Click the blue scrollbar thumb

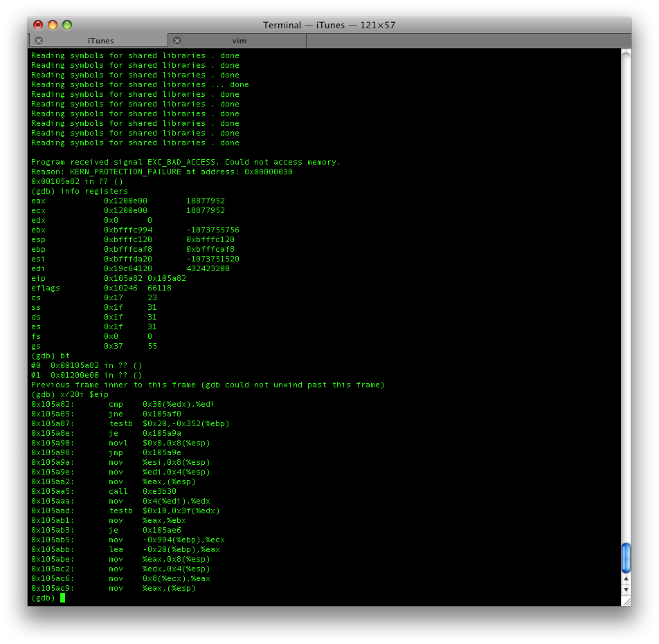coord(626,558)
